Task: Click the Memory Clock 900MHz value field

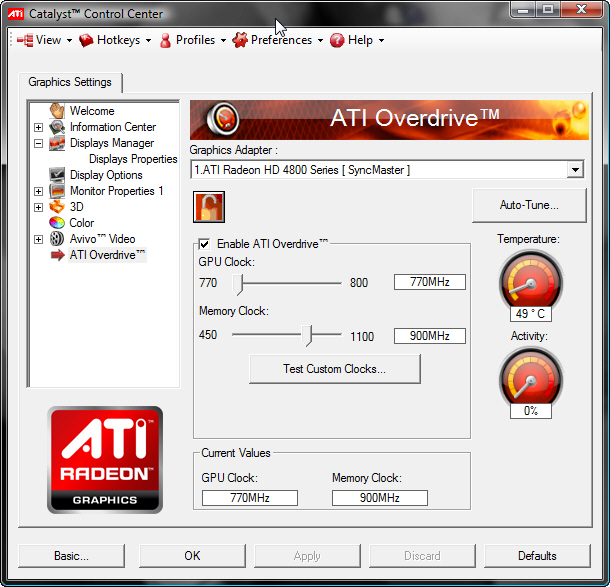Action: tap(429, 336)
